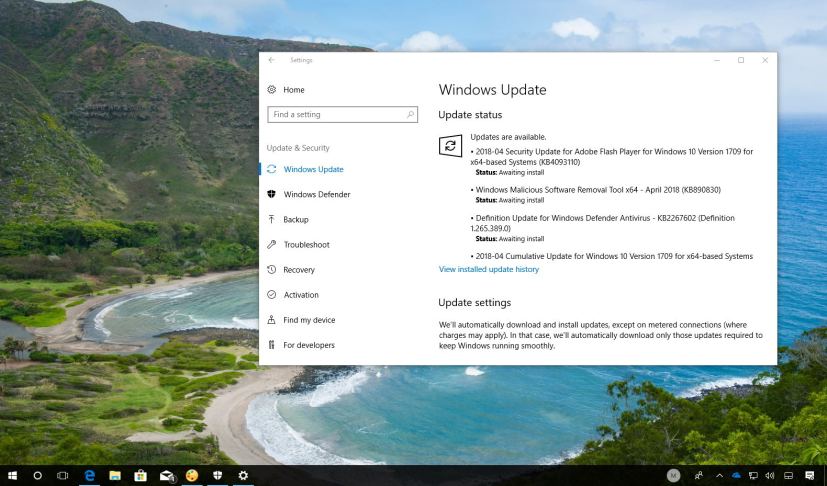Open Action Center notifications icon
The height and width of the screenshot is (486, 827).
[x=810, y=475]
